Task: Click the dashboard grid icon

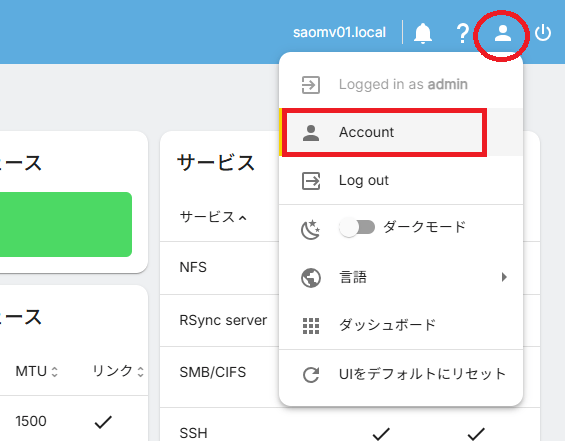Action: pos(311,326)
